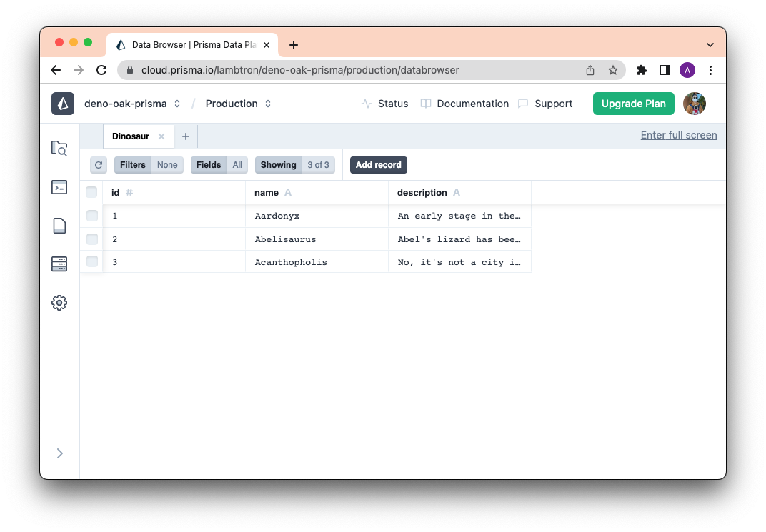Click the Upgrade Plan button
This screenshot has width=766, height=532.
[633, 104]
